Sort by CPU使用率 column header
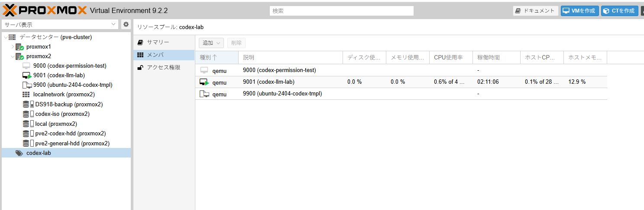The image size is (644, 210). tap(451, 57)
